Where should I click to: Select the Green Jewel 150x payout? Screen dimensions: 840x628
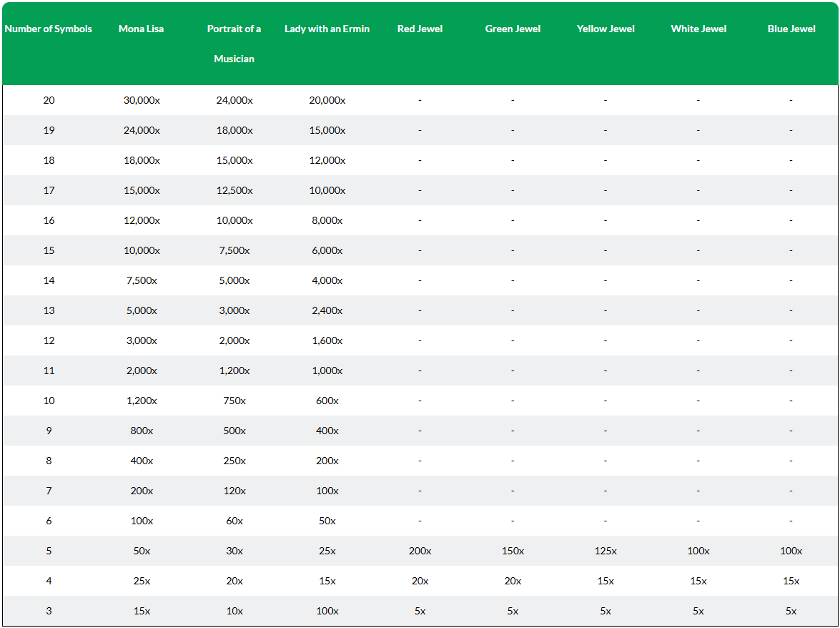coord(513,550)
